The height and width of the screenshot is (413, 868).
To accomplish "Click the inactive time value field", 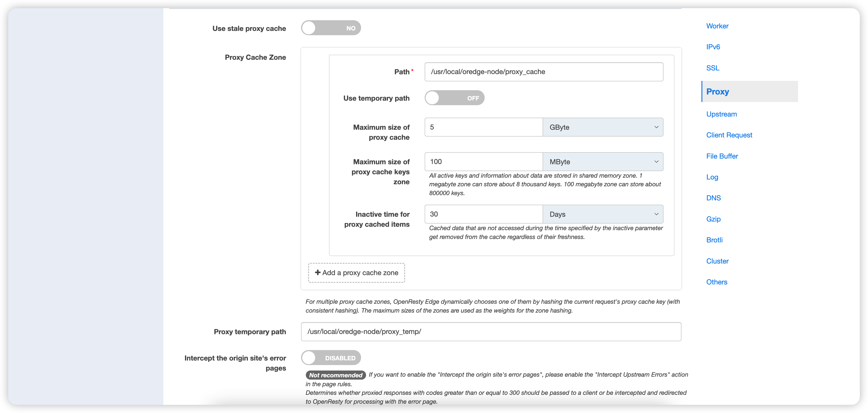I will tap(484, 214).
